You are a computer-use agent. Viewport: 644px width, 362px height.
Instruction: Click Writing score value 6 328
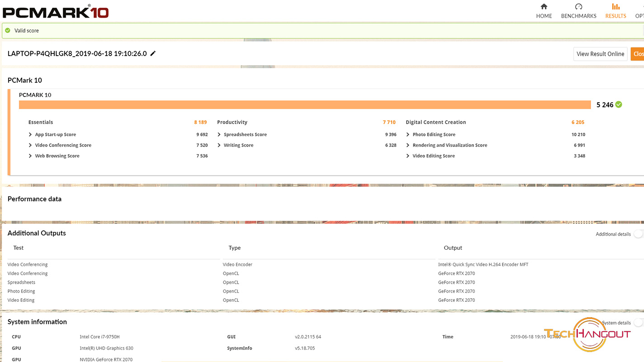pos(391,145)
